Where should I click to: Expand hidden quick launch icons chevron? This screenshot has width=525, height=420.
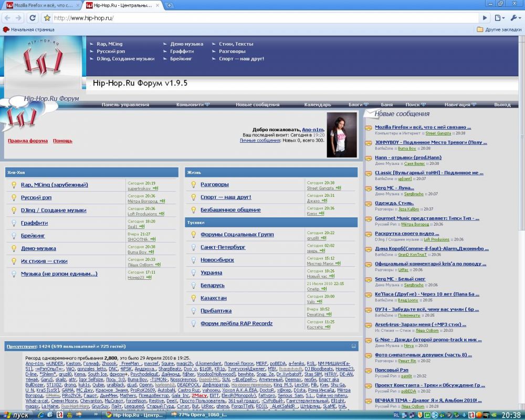point(96,415)
